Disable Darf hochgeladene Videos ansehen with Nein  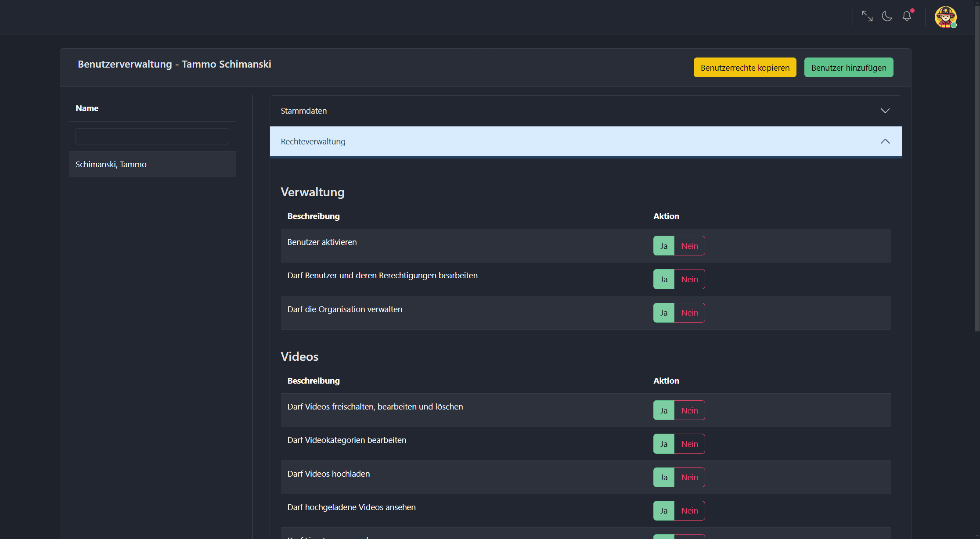[x=689, y=511]
